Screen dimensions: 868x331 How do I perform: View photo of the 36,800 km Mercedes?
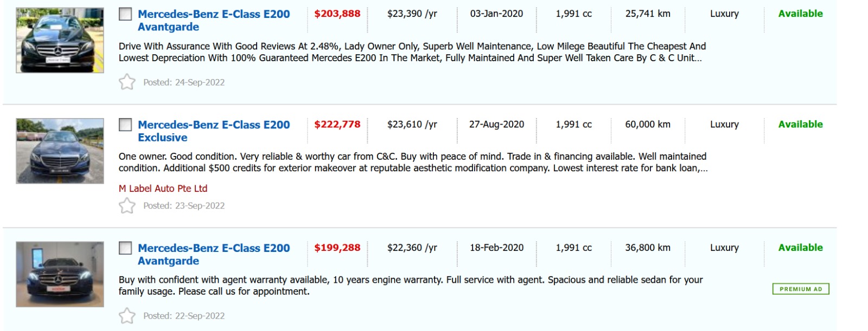point(60,274)
